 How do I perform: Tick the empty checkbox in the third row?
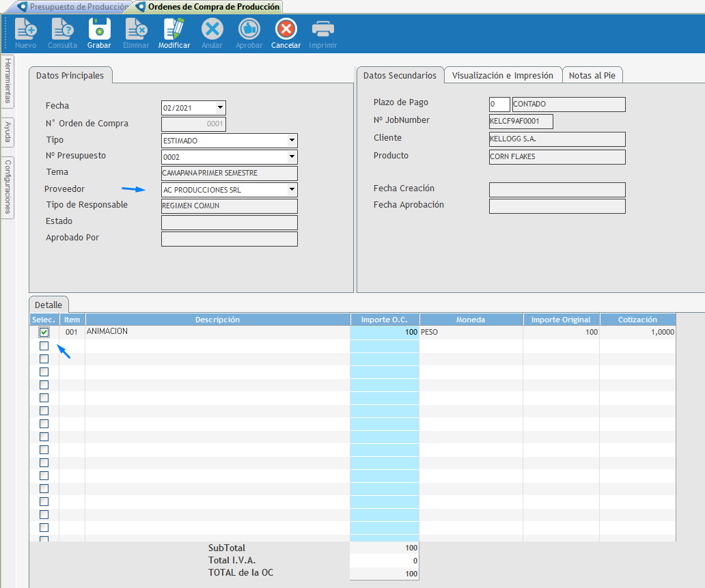pyautogui.click(x=44, y=359)
